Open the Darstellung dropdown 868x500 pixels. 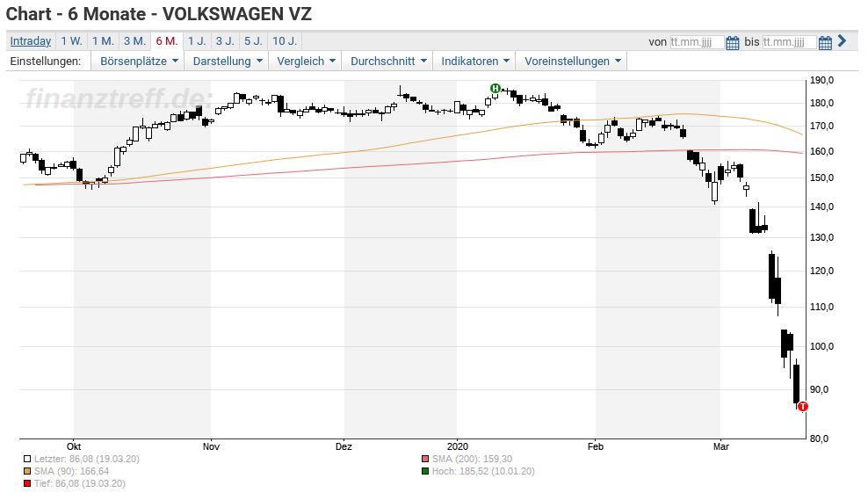(227, 61)
